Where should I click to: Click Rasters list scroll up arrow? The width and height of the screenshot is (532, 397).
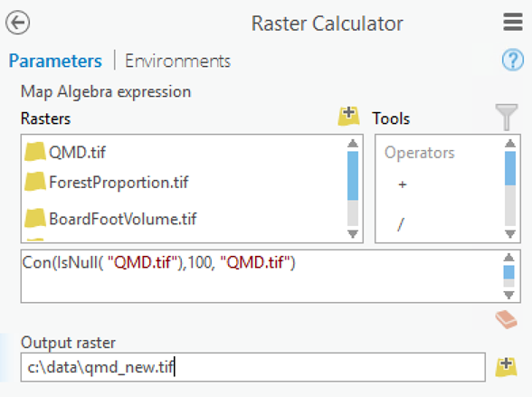(x=353, y=143)
